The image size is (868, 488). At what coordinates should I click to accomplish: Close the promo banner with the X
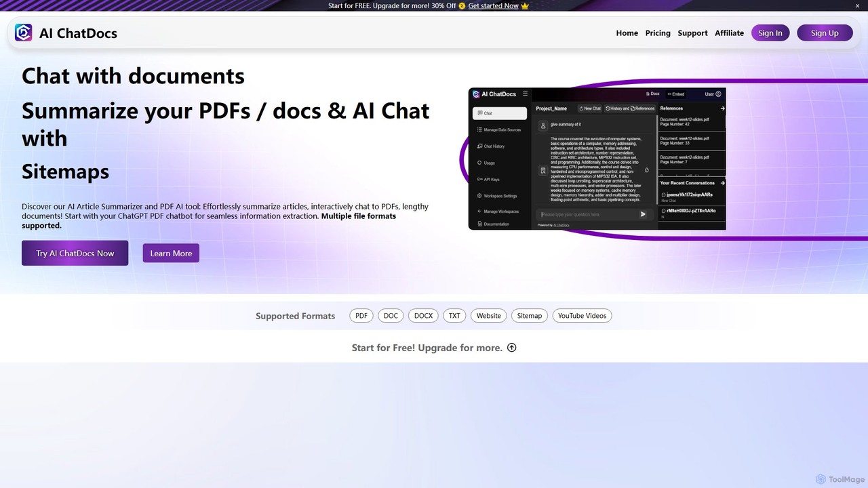(857, 5)
